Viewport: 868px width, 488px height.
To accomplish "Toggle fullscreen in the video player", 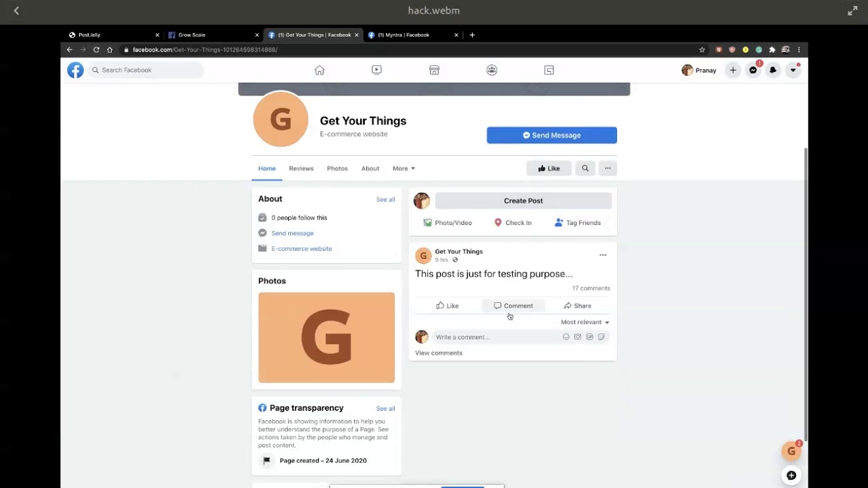I will pos(852,11).
